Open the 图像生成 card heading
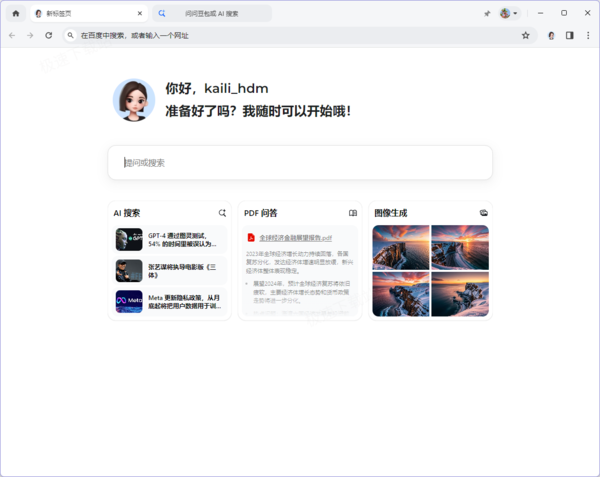This screenshot has width=600, height=477. coord(391,213)
